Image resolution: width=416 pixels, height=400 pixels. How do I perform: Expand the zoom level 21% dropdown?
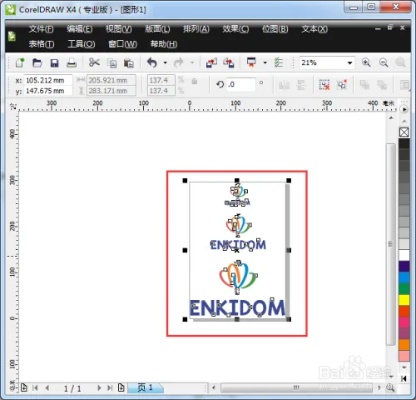pyautogui.click(x=350, y=63)
